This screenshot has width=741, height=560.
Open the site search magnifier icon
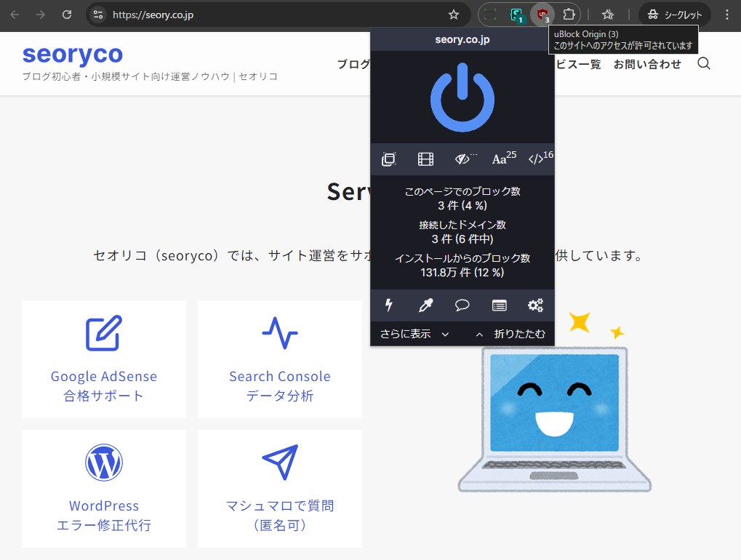pyautogui.click(x=704, y=64)
